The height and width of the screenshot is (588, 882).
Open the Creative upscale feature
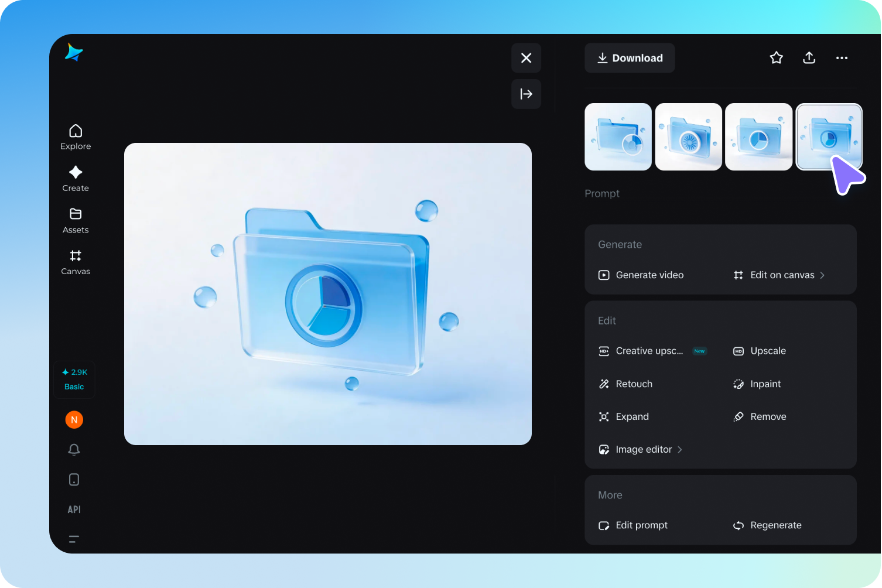pyautogui.click(x=649, y=351)
